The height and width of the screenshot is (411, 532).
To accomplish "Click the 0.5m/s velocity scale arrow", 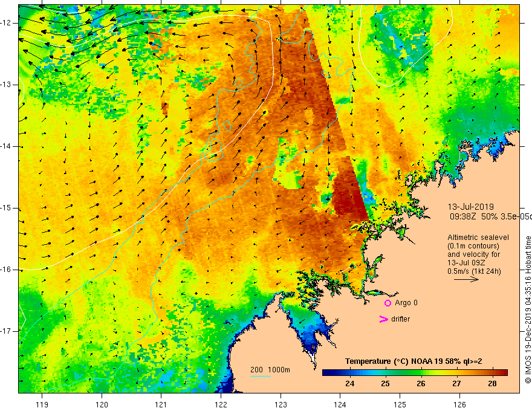I will coord(466,279).
